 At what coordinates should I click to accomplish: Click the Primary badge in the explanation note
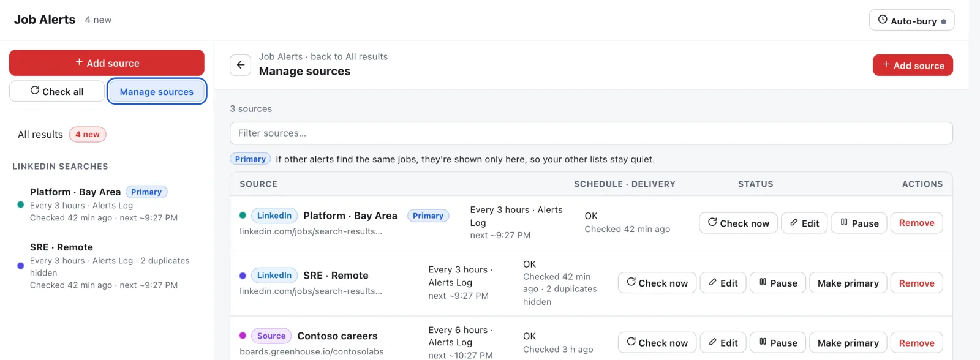pos(251,159)
